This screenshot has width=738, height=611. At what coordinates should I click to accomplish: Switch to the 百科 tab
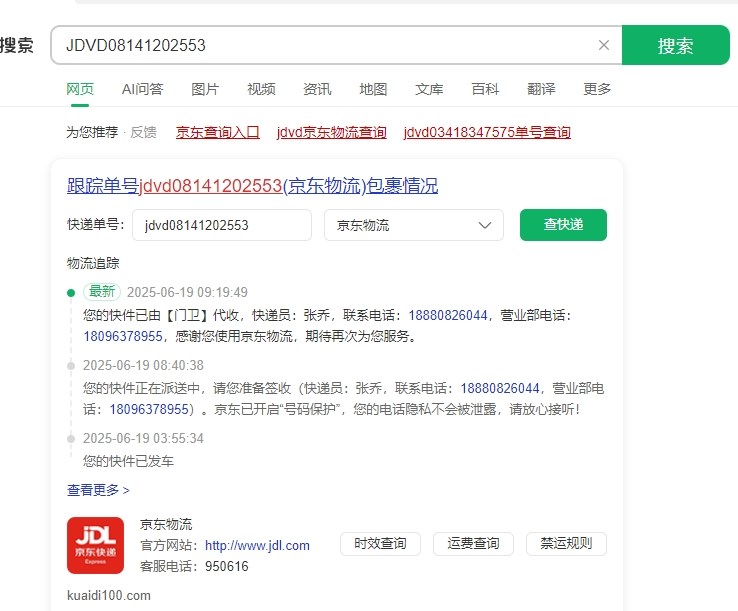click(485, 89)
